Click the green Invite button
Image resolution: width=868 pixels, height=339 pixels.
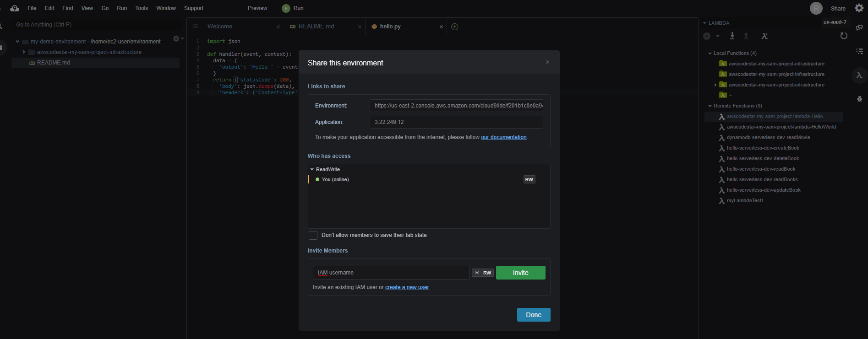pyautogui.click(x=520, y=273)
